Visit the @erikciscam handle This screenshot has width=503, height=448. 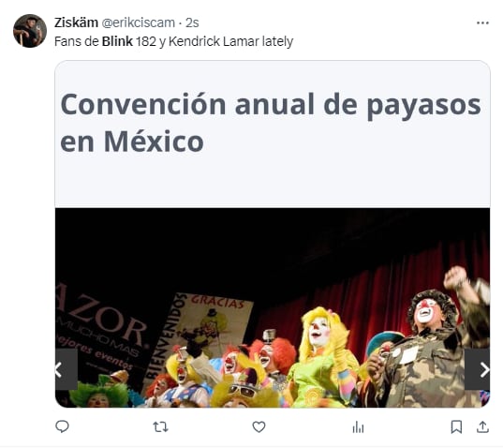click(139, 22)
